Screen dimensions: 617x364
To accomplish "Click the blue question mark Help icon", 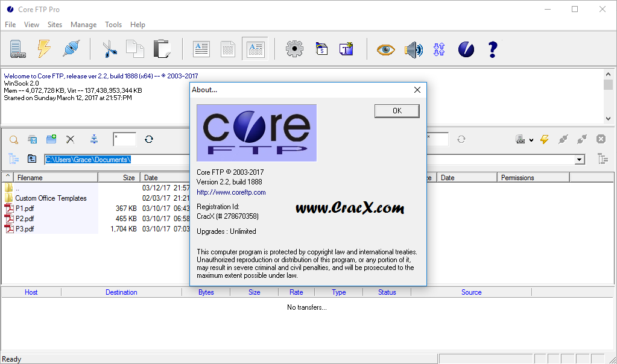I will [492, 49].
